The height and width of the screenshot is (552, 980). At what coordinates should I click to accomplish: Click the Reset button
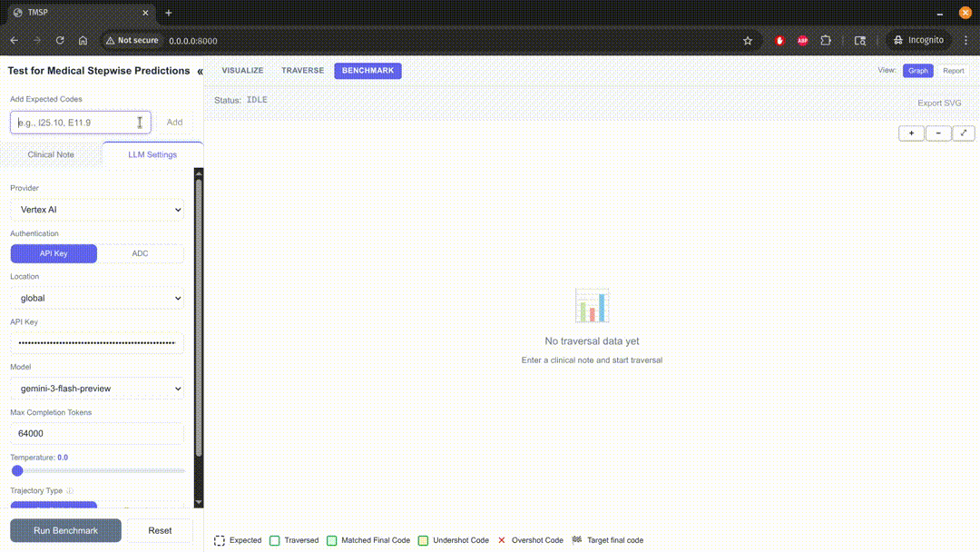point(160,531)
